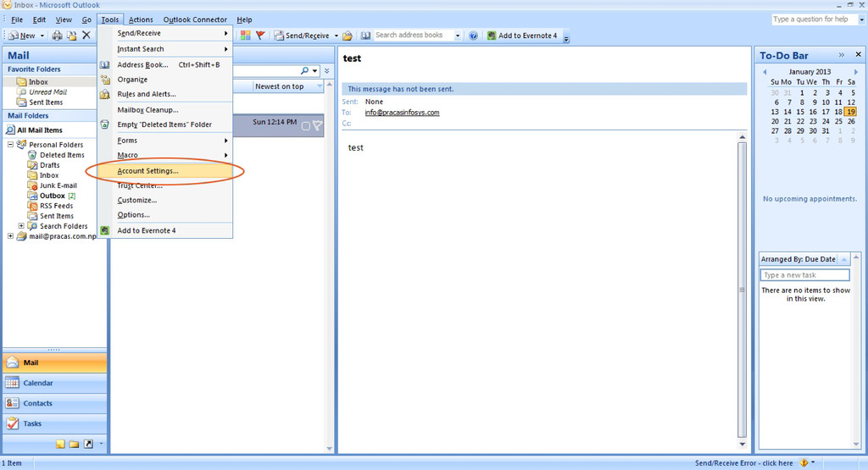Open the Forms submenu
Viewport: 868px width, 470px height.
(x=165, y=141)
